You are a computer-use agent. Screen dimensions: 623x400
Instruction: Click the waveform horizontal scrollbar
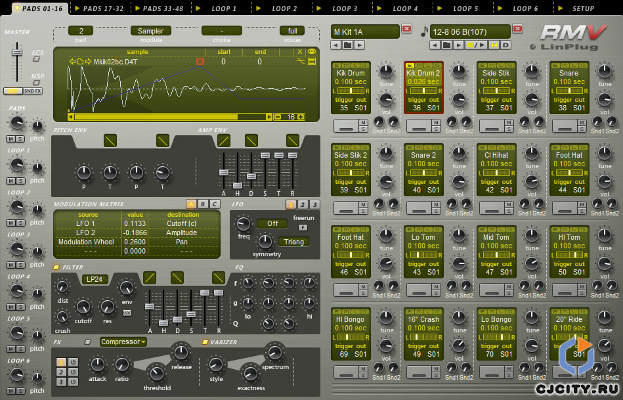170,117
